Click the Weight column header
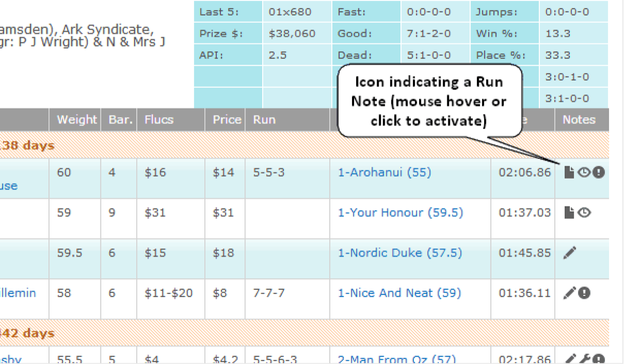624x364 pixels. tap(76, 120)
